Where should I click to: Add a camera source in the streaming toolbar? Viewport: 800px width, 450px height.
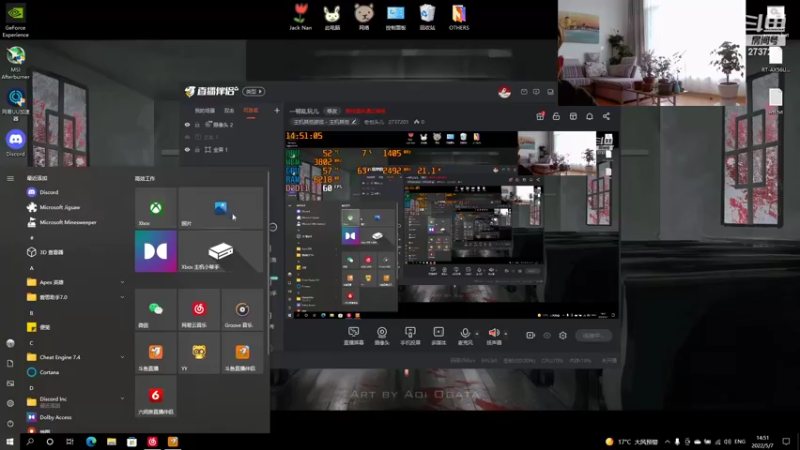(382, 336)
